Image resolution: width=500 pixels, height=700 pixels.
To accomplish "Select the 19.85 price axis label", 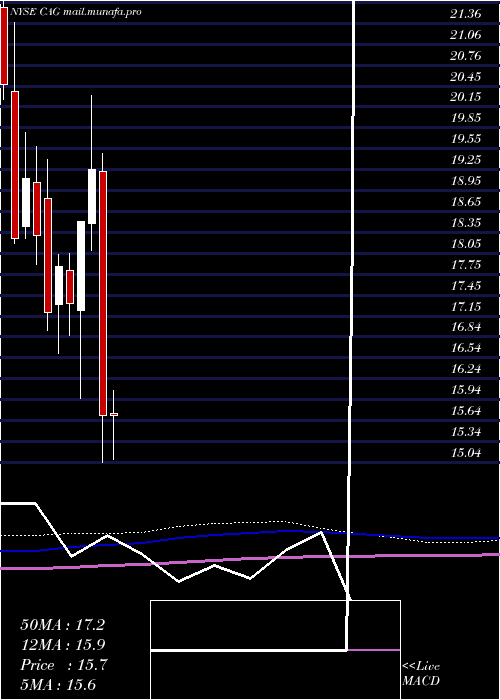I will (x=466, y=118).
